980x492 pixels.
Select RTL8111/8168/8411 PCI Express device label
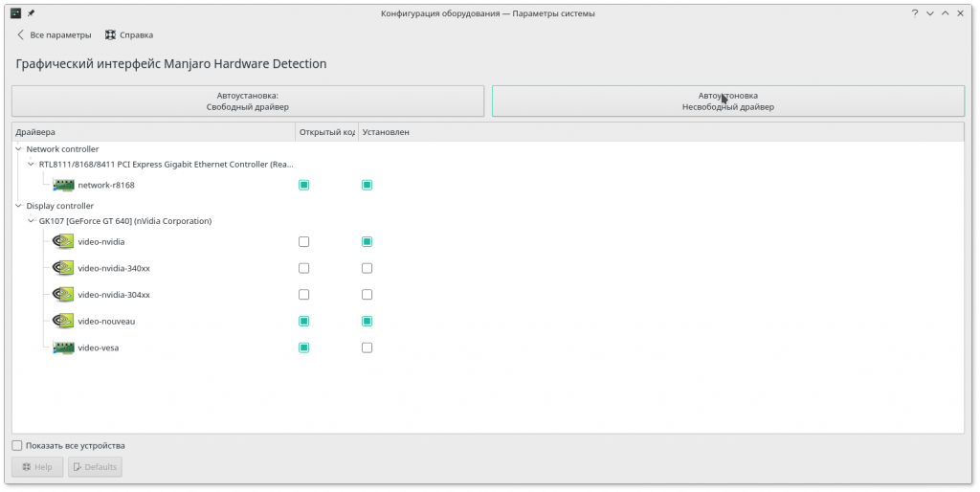pyautogui.click(x=167, y=165)
